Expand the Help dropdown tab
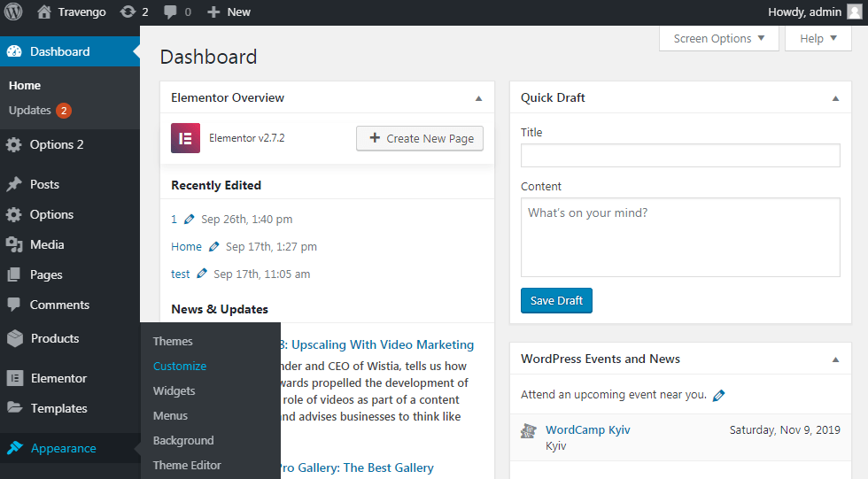The image size is (868, 479). [818, 39]
